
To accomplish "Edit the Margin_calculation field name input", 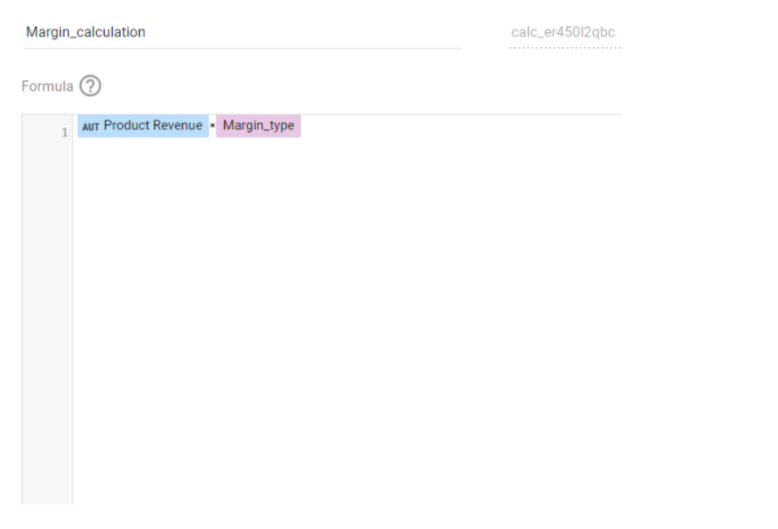I will point(243,32).
